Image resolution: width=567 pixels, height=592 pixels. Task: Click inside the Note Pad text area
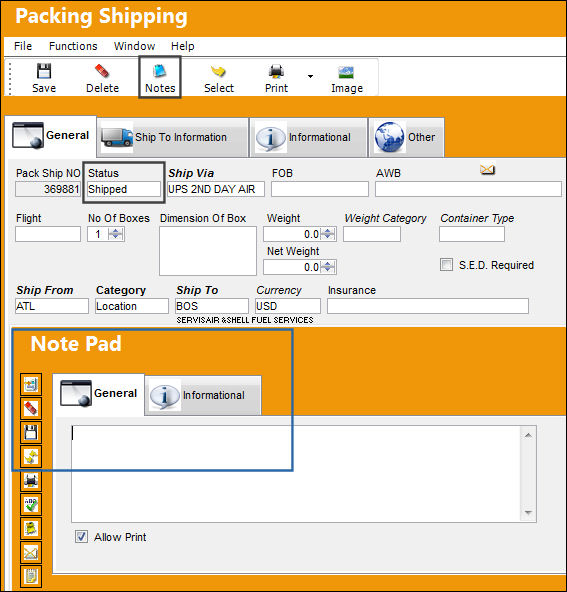tap(296, 474)
